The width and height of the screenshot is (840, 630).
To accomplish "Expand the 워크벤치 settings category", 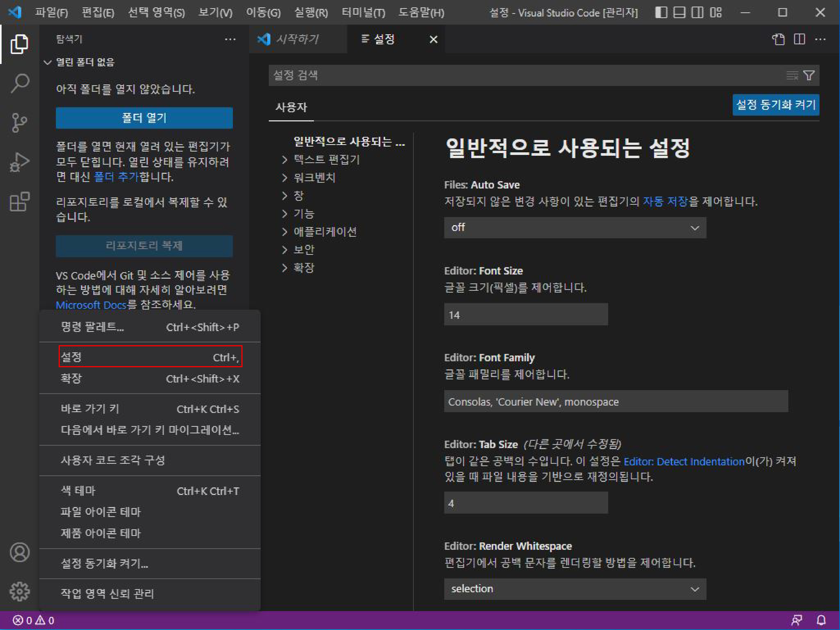I will tap(285, 177).
